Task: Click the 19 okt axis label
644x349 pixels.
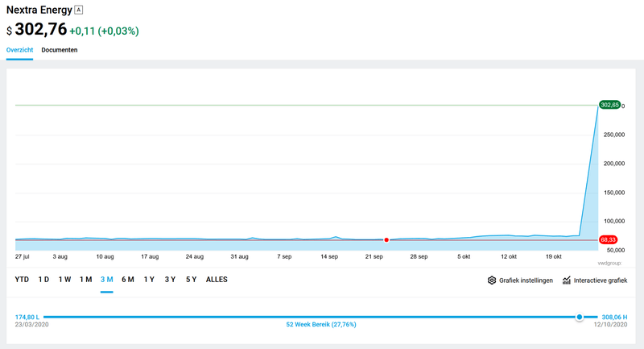Action: click(554, 256)
